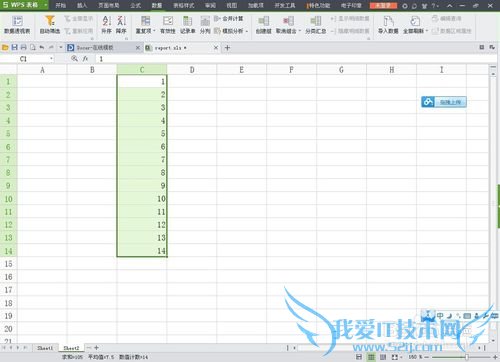The height and width of the screenshot is (362, 500).
Task: Click the formula bar input showing 1
Action: [295, 59]
